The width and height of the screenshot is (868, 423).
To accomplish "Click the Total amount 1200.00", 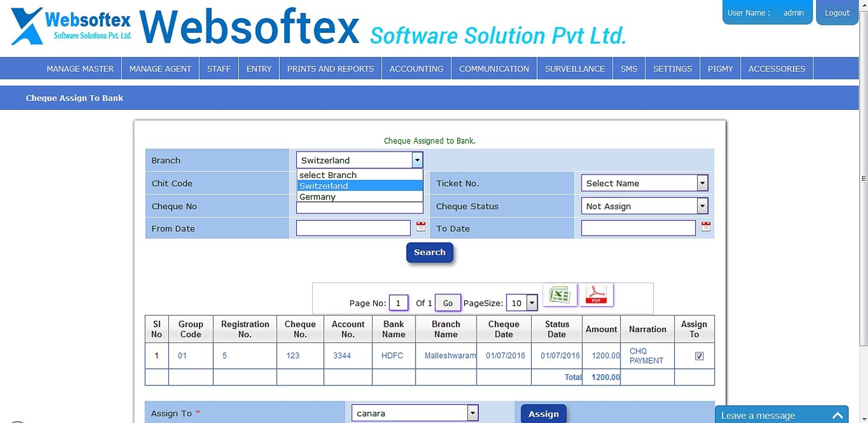I will [x=606, y=377].
